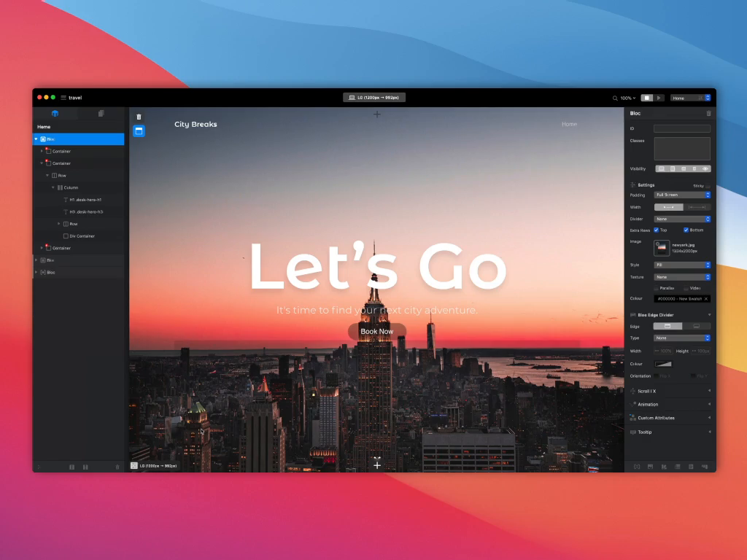Enable the Sticky checkbox

tap(708, 186)
